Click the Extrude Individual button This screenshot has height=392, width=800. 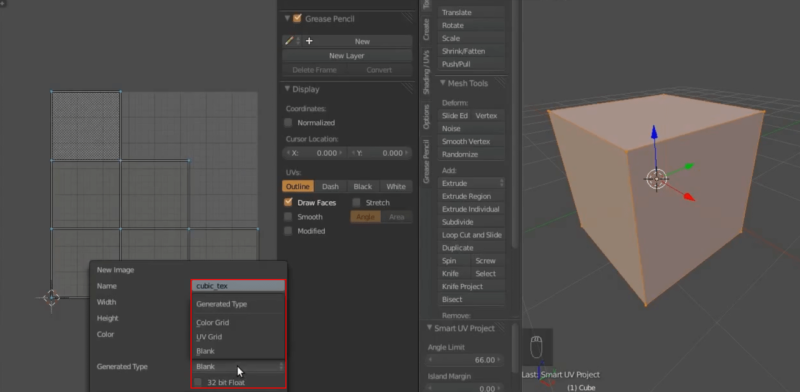[472, 209]
